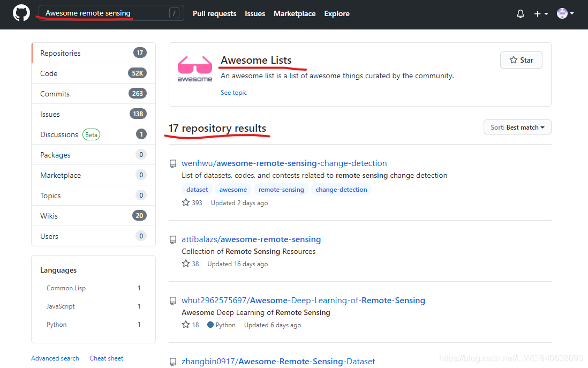Select the Code results filter
This screenshot has width=588, height=368.
pyautogui.click(x=93, y=73)
